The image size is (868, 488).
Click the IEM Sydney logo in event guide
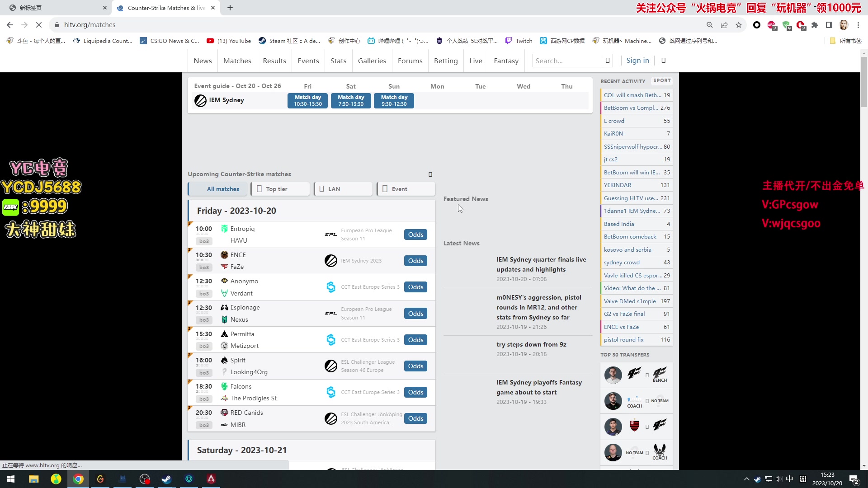point(200,100)
